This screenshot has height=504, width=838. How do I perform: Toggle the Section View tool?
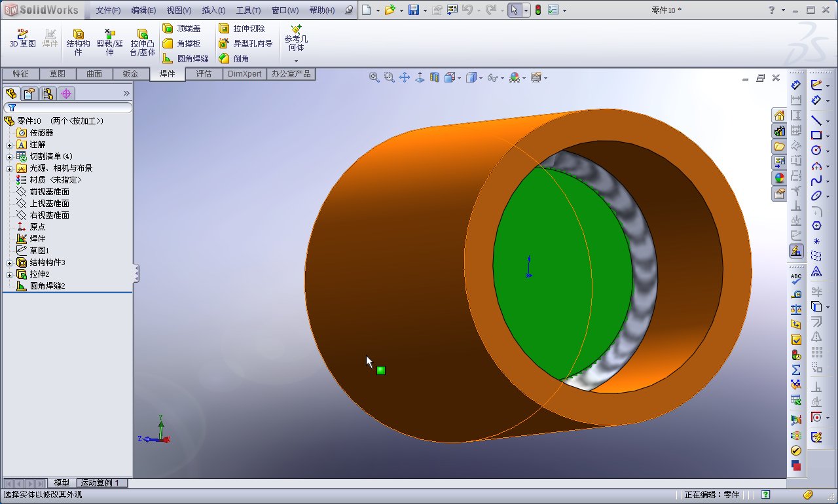click(x=435, y=77)
